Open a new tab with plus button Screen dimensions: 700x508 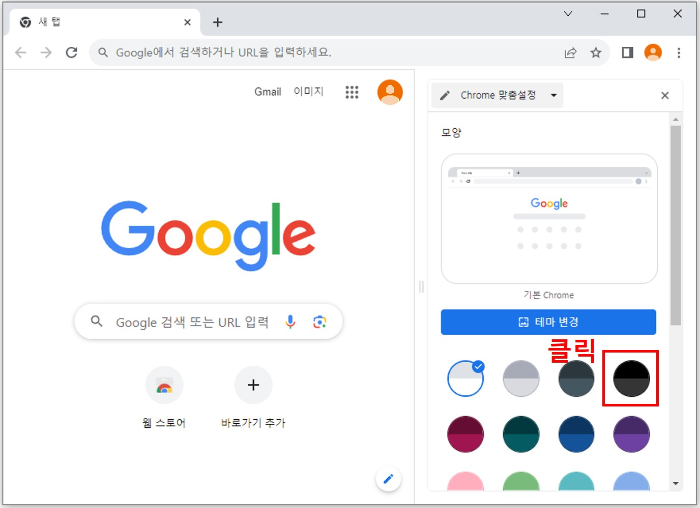point(217,22)
